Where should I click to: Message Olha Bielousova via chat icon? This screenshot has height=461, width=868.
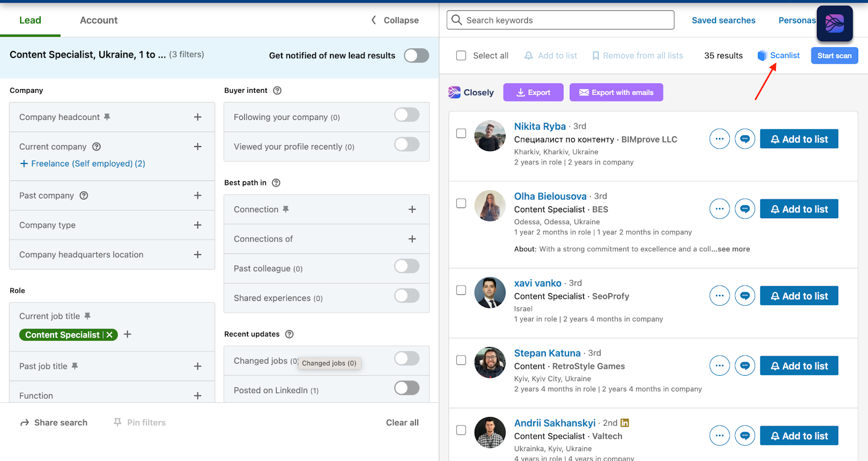click(745, 209)
